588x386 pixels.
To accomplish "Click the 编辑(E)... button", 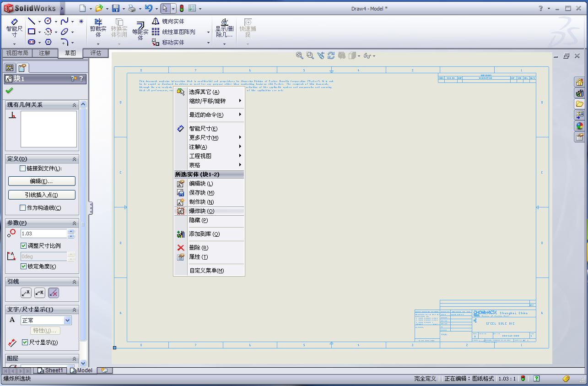I will tap(42, 181).
